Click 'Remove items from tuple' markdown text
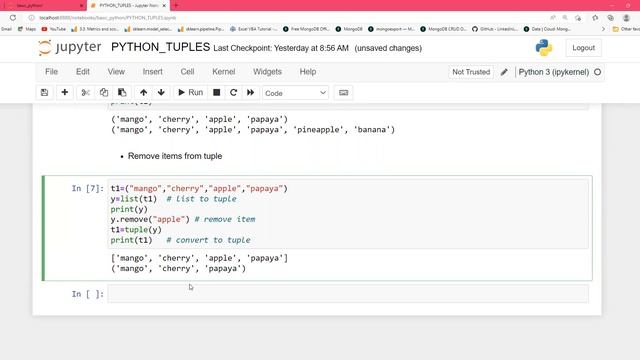This screenshot has width=640, height=360. click(175, 156)
